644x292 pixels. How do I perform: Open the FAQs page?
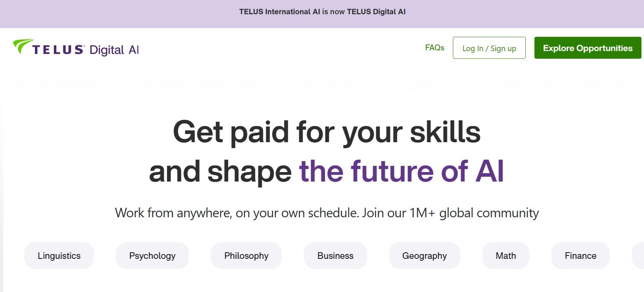tap(434, 47)
